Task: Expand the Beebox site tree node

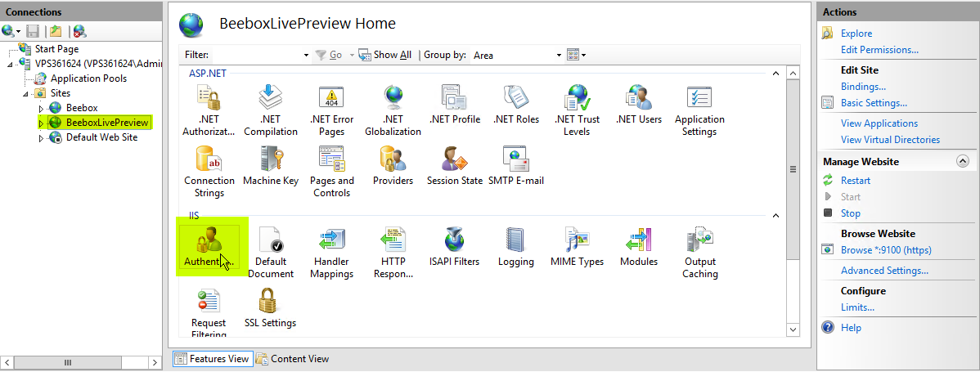Action: click(42, 109)
